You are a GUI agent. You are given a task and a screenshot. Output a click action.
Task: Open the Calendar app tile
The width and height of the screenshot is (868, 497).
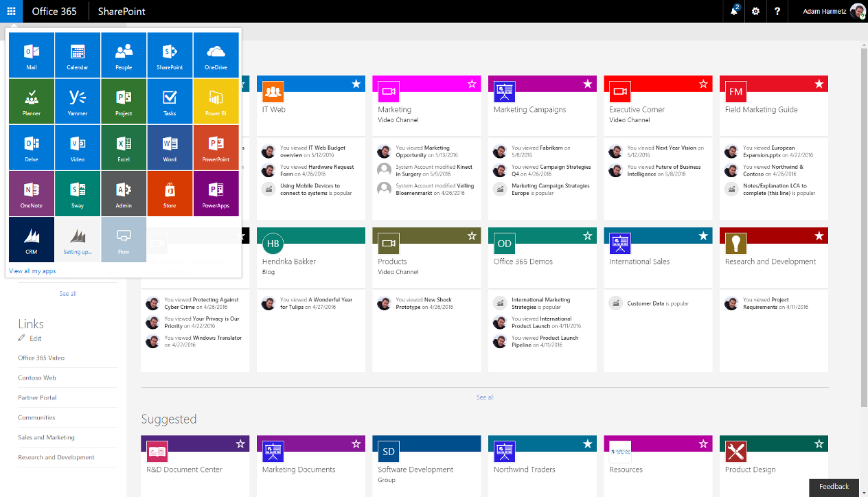[78, 55]
